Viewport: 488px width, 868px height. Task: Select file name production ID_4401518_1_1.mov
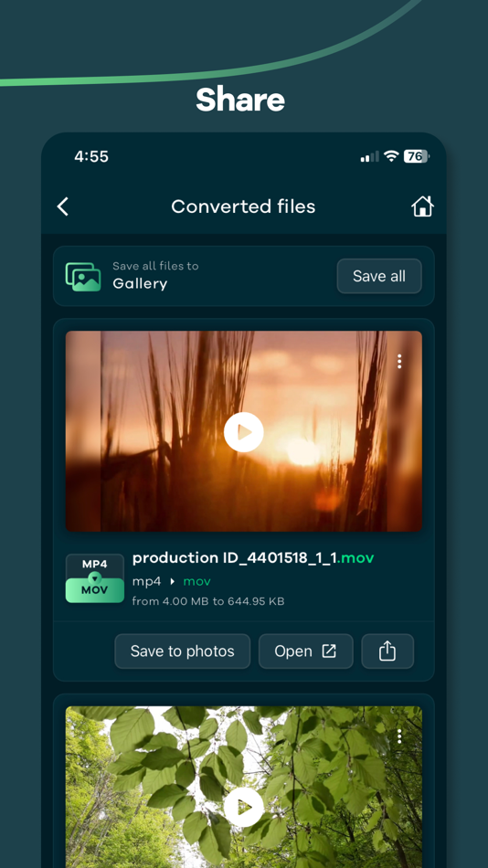[x=253, y=558]
